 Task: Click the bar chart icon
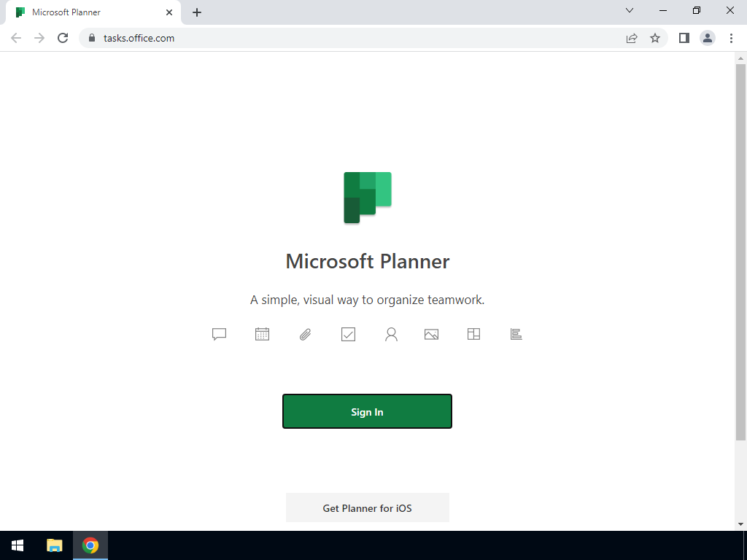[x=516, y=334]
